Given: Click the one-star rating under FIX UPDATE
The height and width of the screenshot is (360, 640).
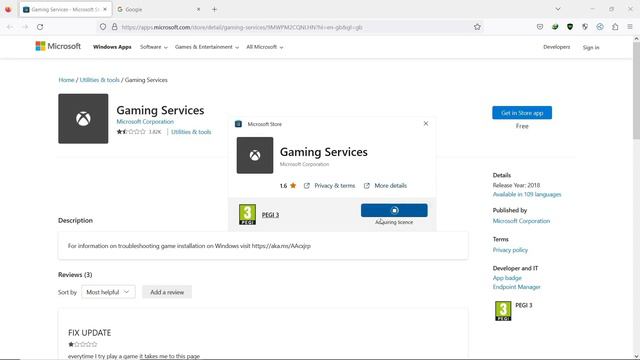Looking at the screenshot, I should [83, 344].
